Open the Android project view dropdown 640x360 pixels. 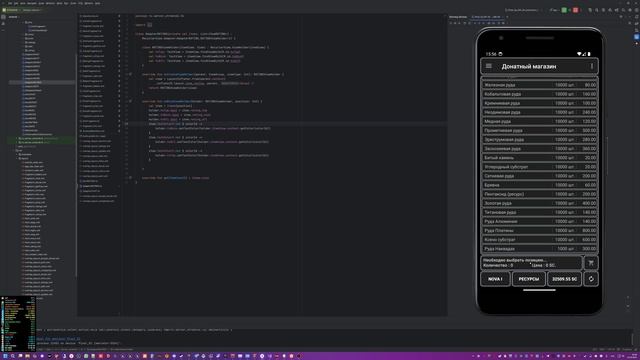pos(13,17)
